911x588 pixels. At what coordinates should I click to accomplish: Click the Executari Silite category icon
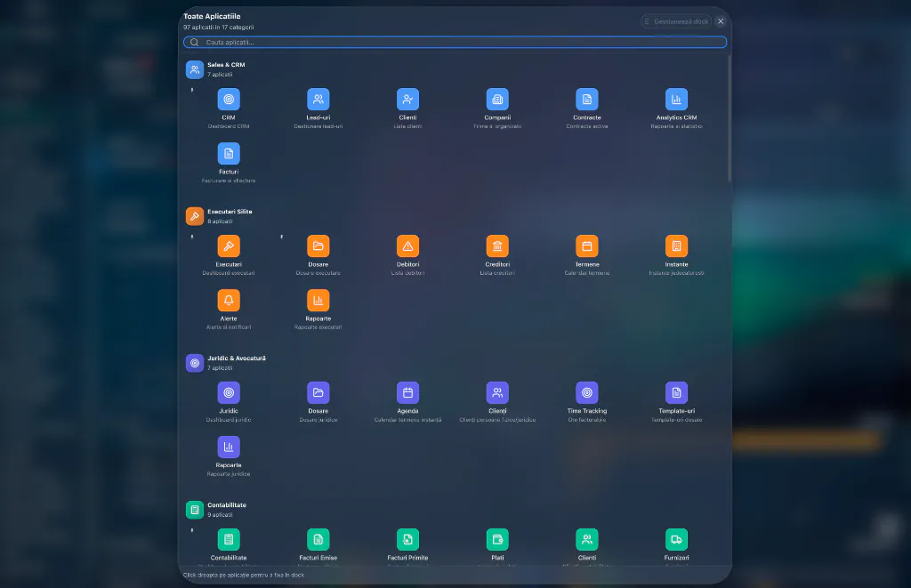[195, 216]
